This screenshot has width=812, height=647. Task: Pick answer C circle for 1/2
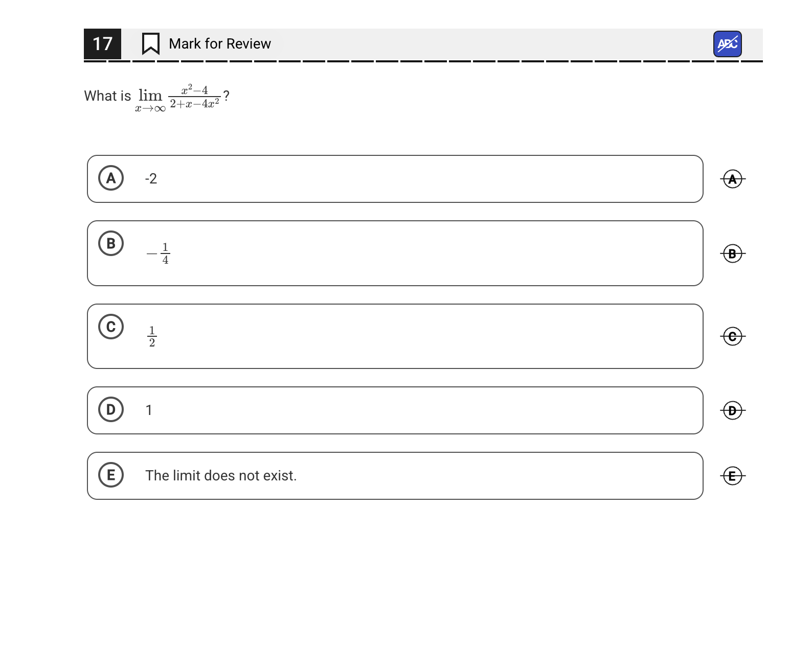(x=111, y=327)
